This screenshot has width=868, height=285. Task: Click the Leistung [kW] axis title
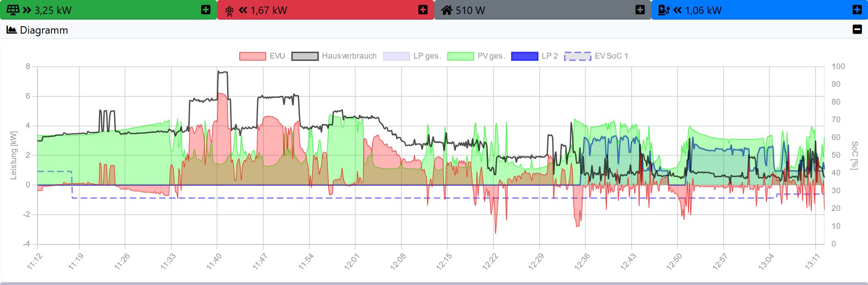coord(14,155)
